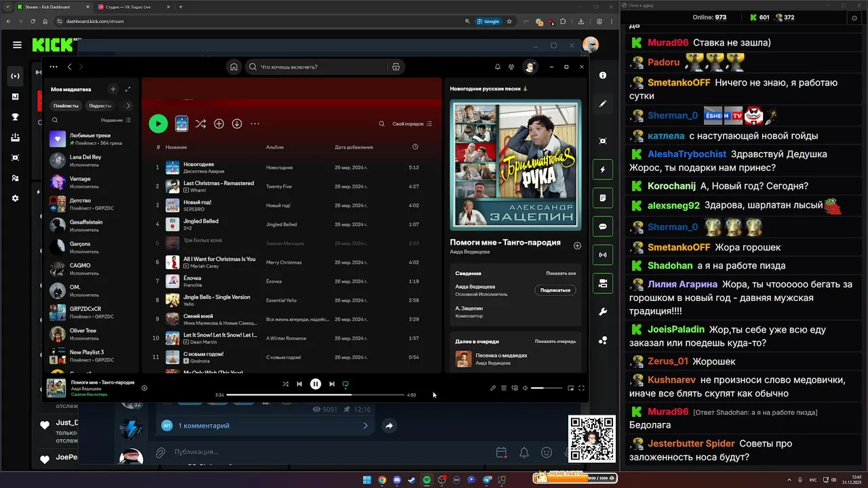The height and width of the screenshot is (488, 868).
Task: Create a new playlist with the plus icon
Action: (x=113, y=89)
